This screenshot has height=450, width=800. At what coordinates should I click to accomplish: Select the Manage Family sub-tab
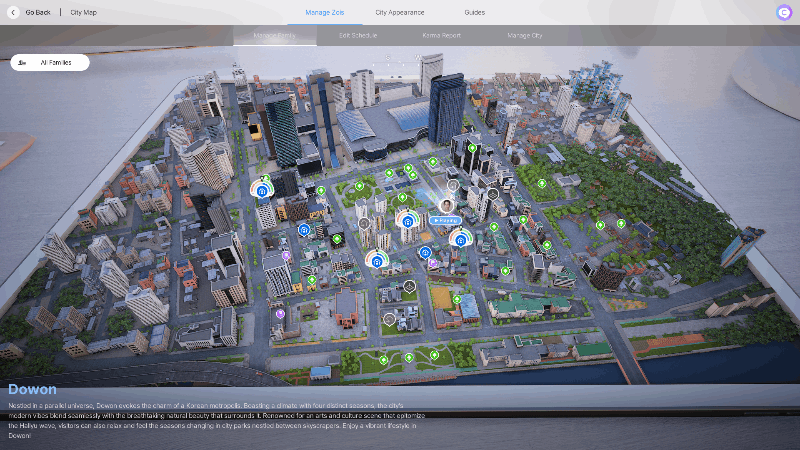[x=274, y=35]
